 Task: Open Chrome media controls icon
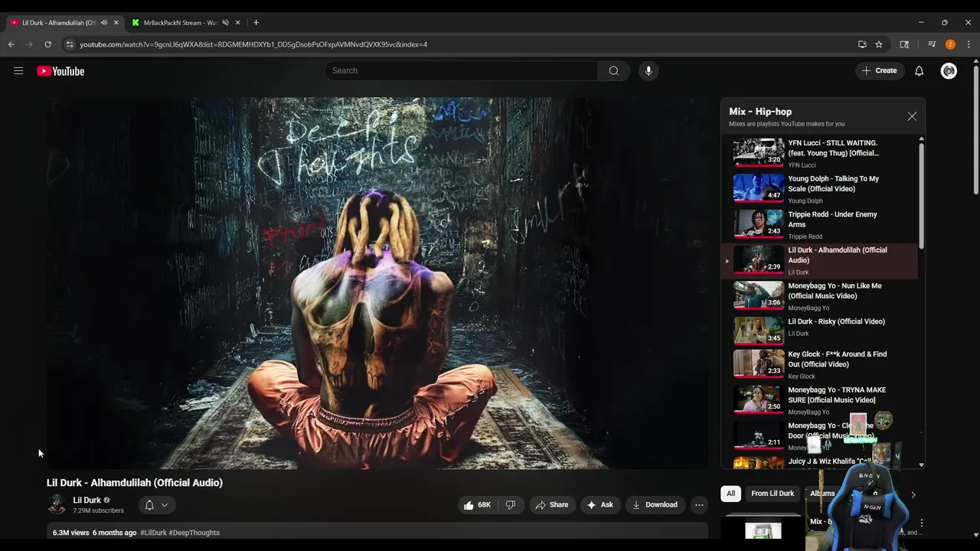click(x=932, y=44)
